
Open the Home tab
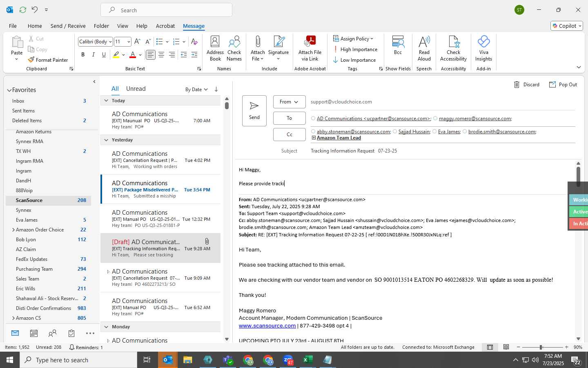coord(35,26)
